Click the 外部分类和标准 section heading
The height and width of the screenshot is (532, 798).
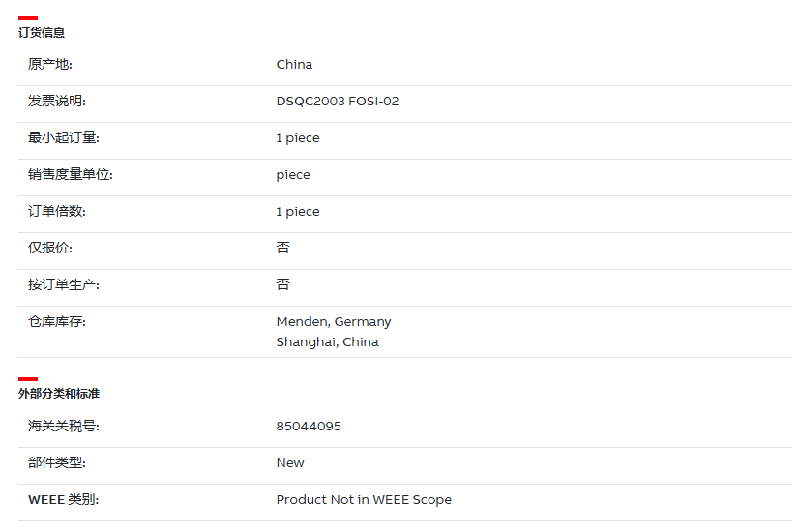59,394
